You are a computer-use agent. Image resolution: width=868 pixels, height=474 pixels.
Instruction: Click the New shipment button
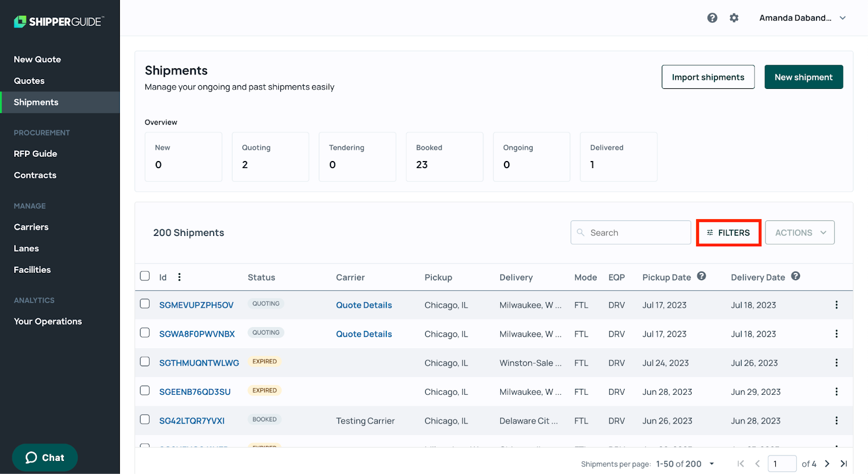pyautogui.click(x=803, y=77)
